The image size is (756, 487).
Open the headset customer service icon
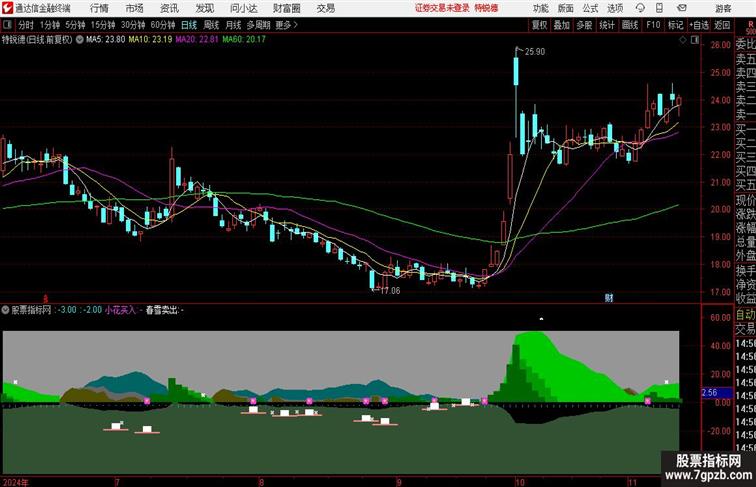(640, 8)
